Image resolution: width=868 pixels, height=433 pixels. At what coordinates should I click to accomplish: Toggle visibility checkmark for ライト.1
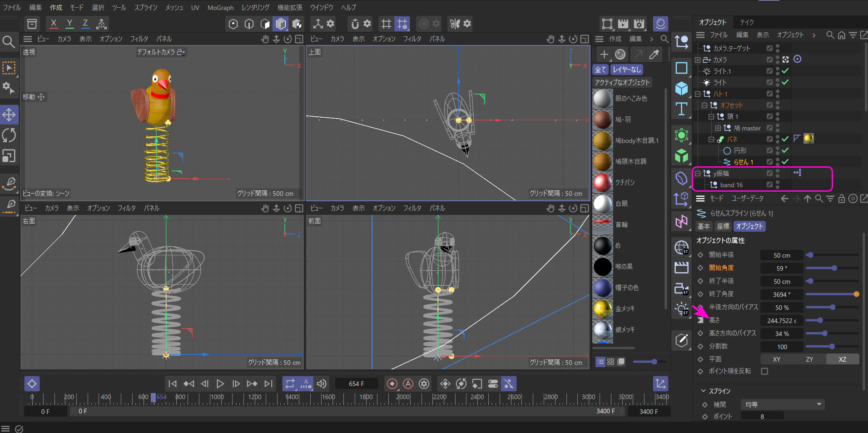785,71
